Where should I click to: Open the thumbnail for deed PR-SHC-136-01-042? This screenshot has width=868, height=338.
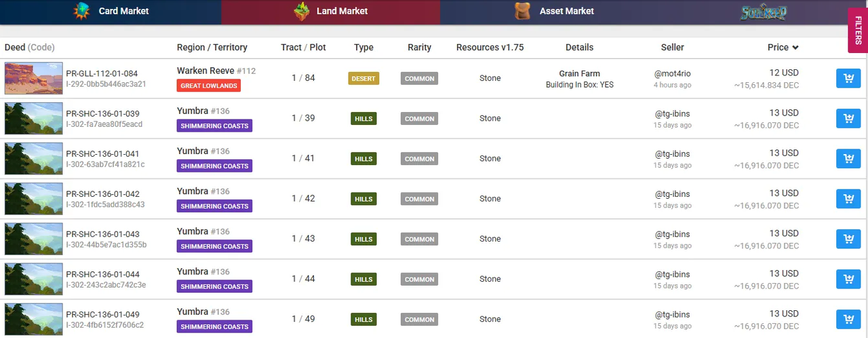coord(33,198)
